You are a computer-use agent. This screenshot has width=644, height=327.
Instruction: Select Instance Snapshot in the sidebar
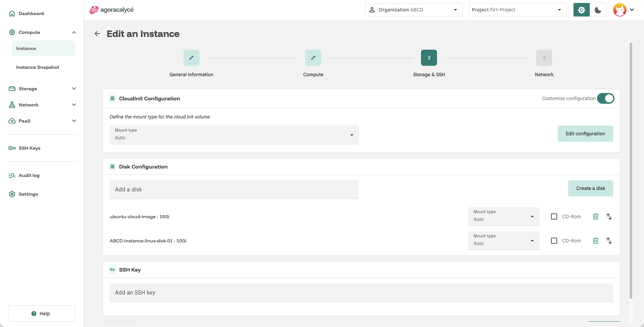(38, 67)
